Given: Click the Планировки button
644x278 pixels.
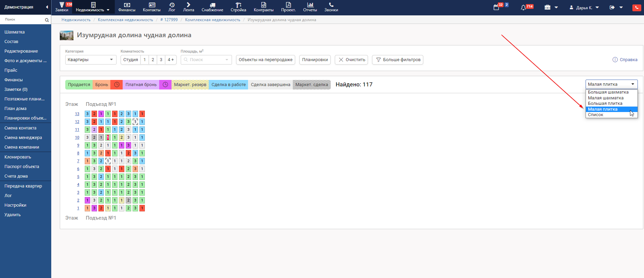Looking at the screenshot, I should (315, 59).
